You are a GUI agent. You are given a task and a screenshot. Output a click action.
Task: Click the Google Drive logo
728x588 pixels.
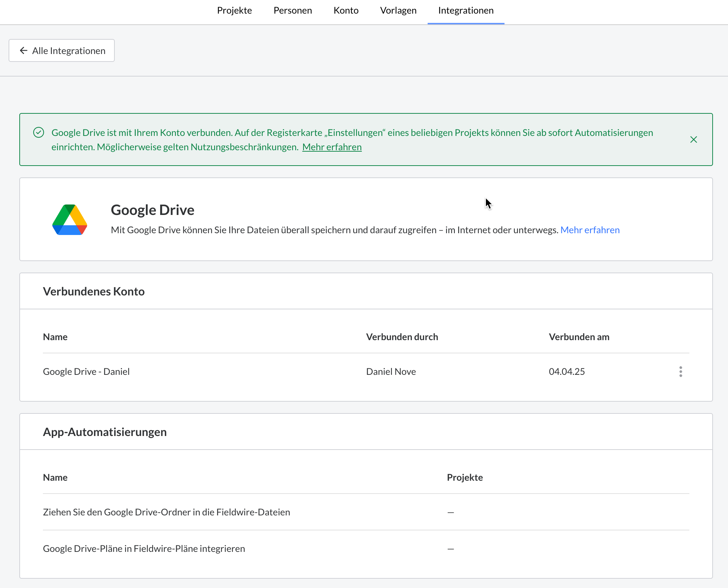(70, 220)
